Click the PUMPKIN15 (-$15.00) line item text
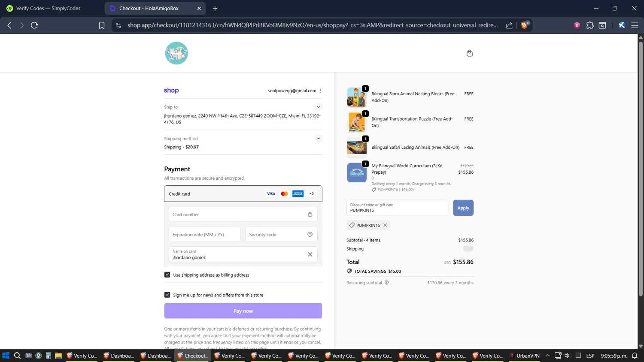Viewport: 644px width, 362px height. (x=395, y=190)
